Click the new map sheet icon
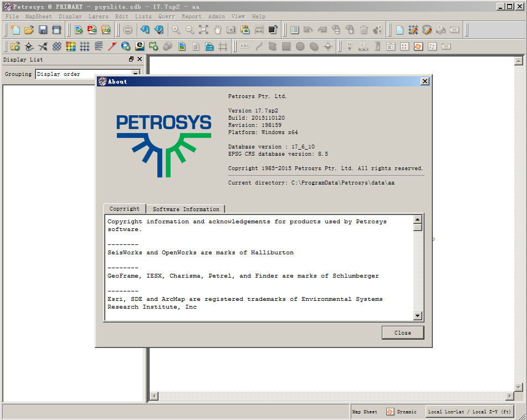This screenshot has height=420, width=527. [15, 30]
